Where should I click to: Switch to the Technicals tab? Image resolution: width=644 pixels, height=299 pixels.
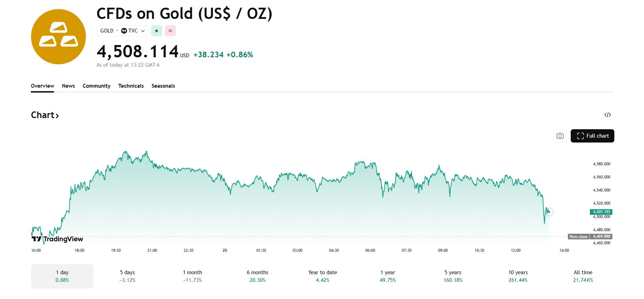[131, 86]
